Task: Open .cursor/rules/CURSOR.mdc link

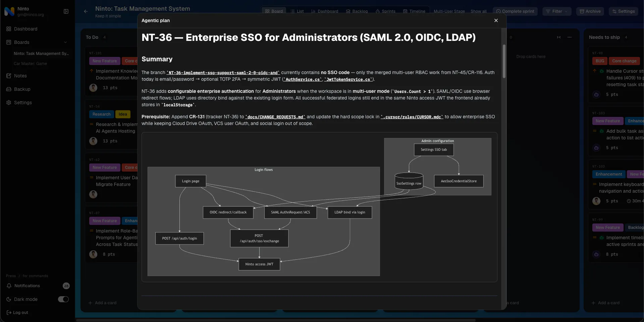Action: tap(412, 117)
